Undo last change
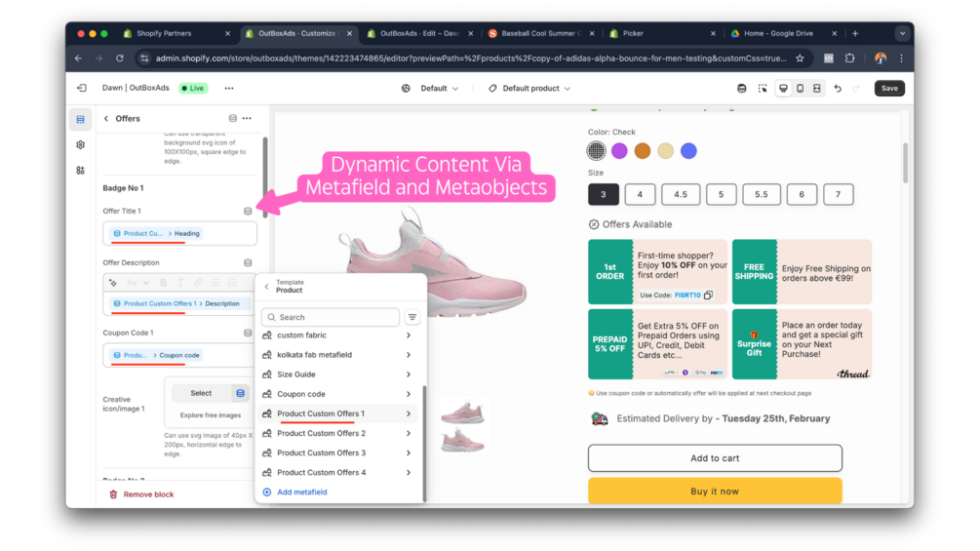Viewport: 980px width, 551px height. point(838,88)
